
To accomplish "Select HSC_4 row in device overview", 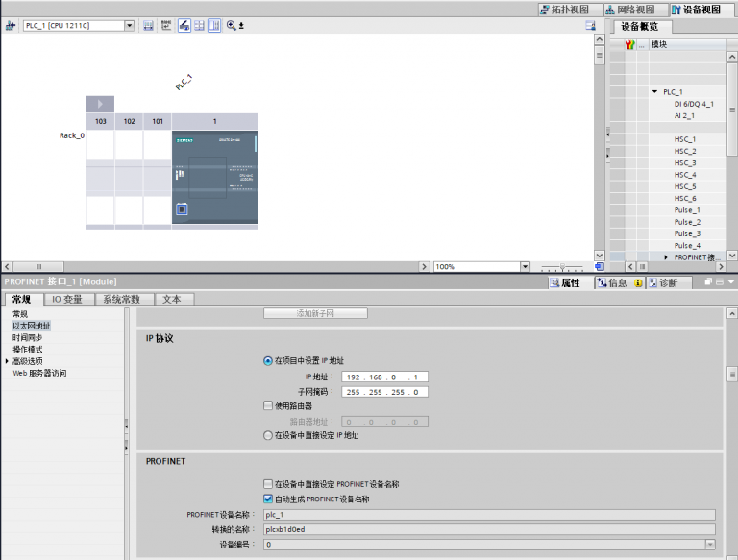I will click(685, 175).
